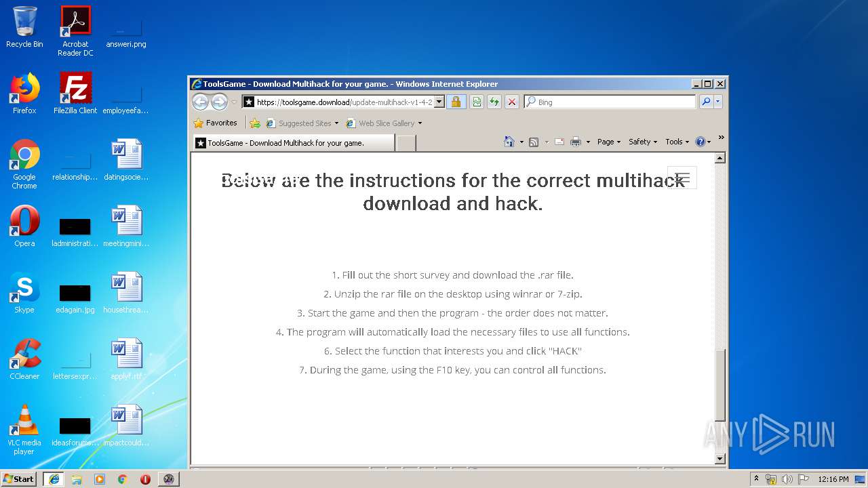Run search with the magnifier button
This screenshot has width=868, height=488.
click(x=706, y=102)
